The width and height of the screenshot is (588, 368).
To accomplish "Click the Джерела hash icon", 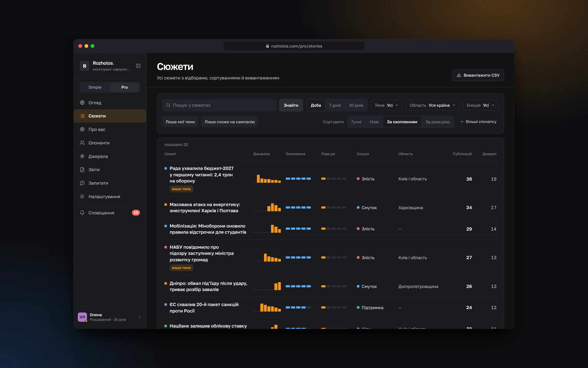I will [82, 156].
